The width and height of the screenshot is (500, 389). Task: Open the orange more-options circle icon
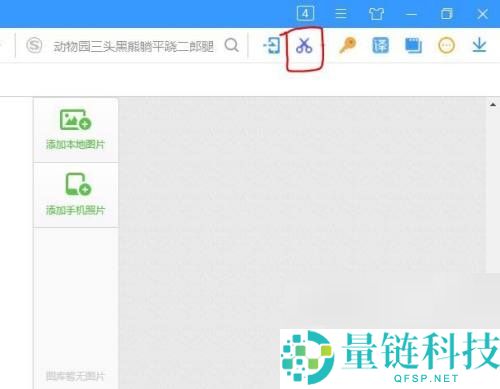click(446, 45)
